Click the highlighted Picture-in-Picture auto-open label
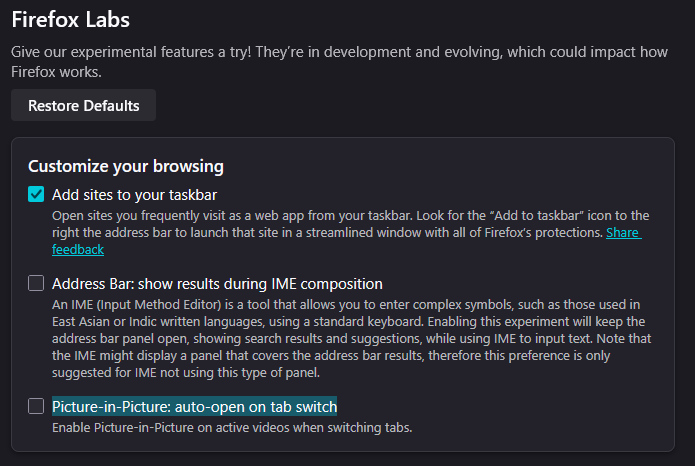The width and height of the screenshot is (695, 466). tap(194, 406)
